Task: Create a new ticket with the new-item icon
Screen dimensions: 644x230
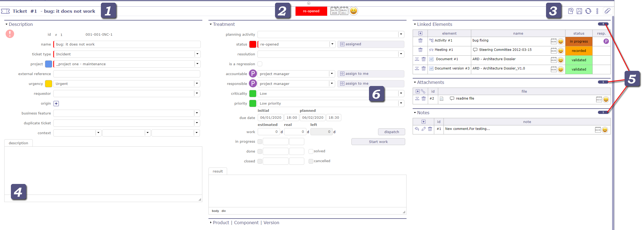Action: [571, 11]
